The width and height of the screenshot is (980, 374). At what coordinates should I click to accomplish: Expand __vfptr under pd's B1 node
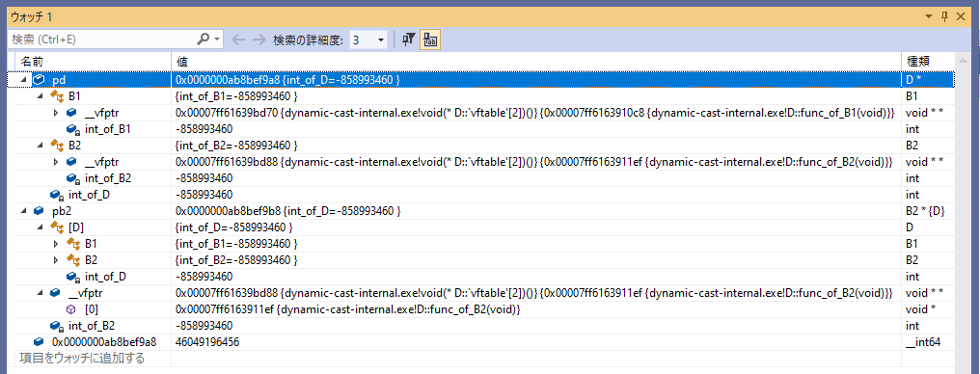tap(56, 113)
